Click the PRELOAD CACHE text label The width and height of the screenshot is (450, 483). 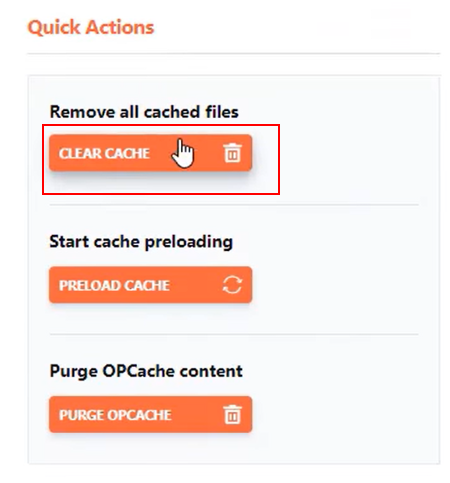[114, 286]
